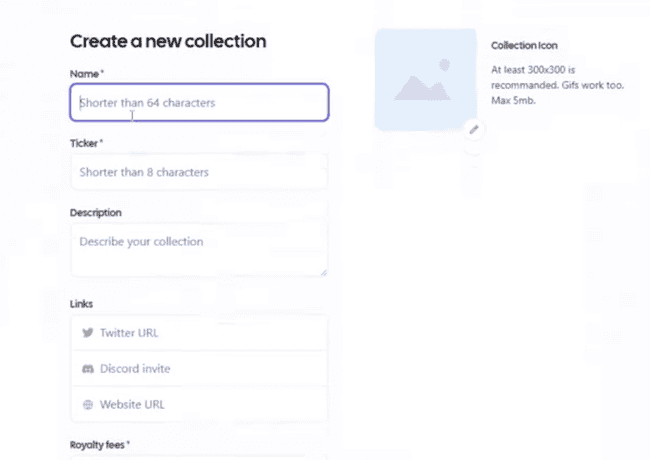Click the 300x300 recommendation help text
This screenshot has height=460, width=650.
click(557, 85)
